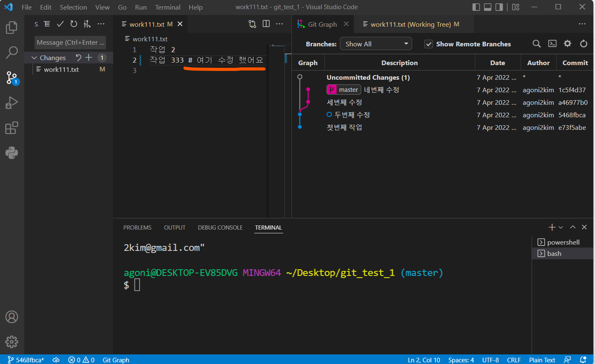
Task: Open editor More Actions ellipsis for work111.txt
Action: [280, 24]
